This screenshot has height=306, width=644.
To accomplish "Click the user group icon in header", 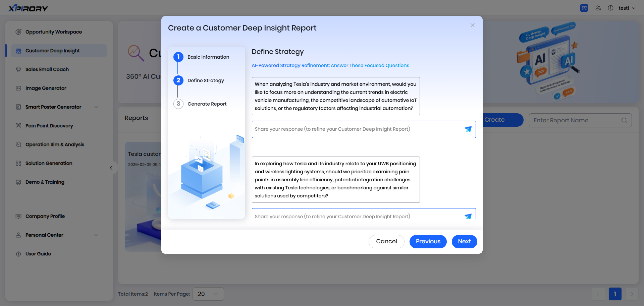I will click(x=598, y=8).
